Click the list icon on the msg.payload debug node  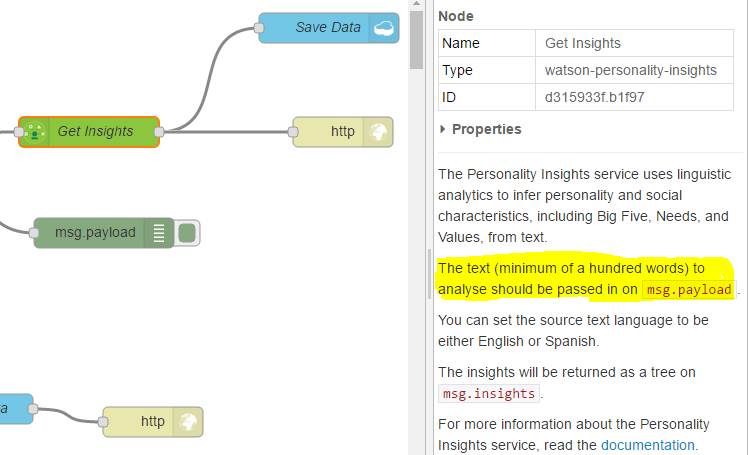[159, 233]
